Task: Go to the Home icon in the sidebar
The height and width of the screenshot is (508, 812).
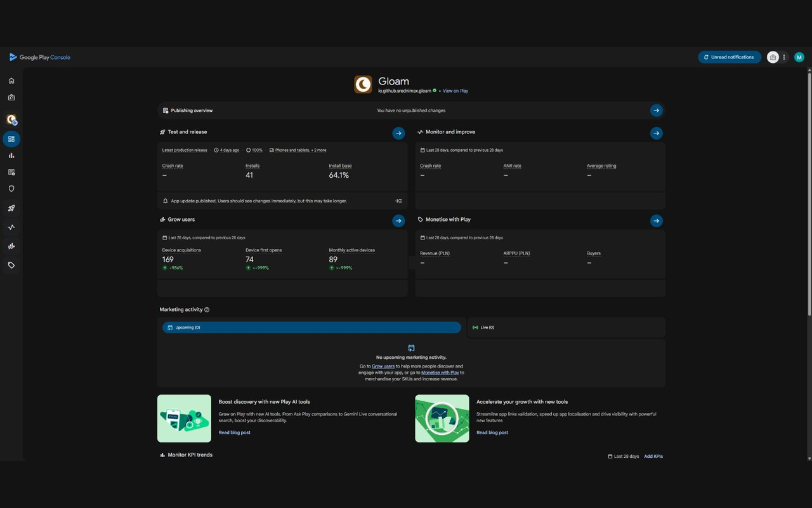Action: click(11, 81)
